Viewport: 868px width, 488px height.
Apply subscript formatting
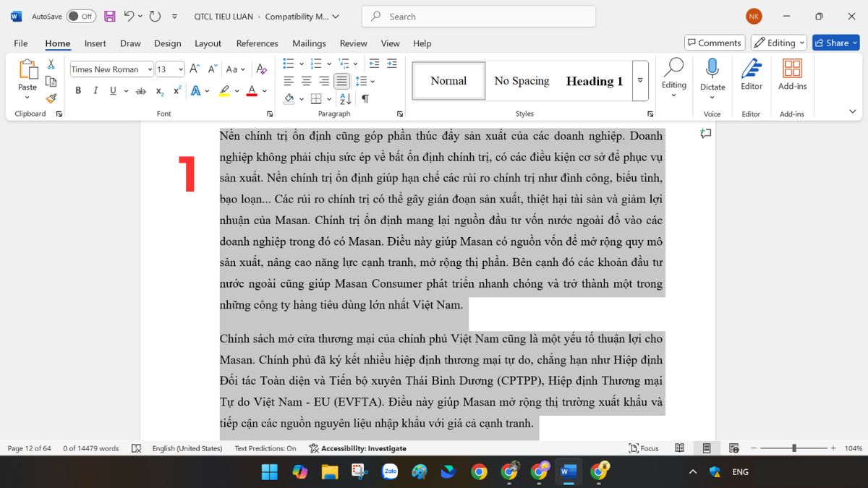160,91
